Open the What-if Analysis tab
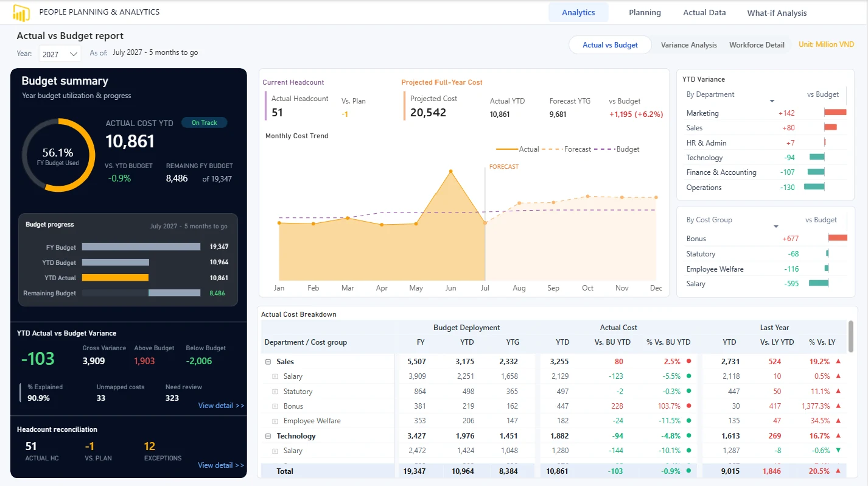This screenshot has height=486, width=868. (777, 13)
